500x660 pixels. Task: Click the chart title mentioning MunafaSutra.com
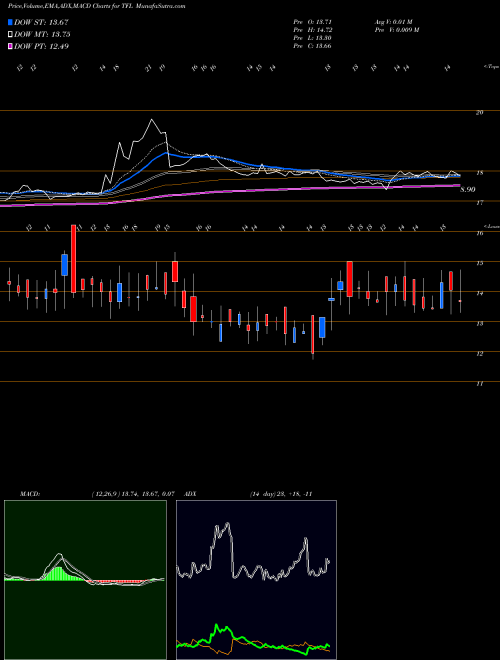click(x=96, y=7)
